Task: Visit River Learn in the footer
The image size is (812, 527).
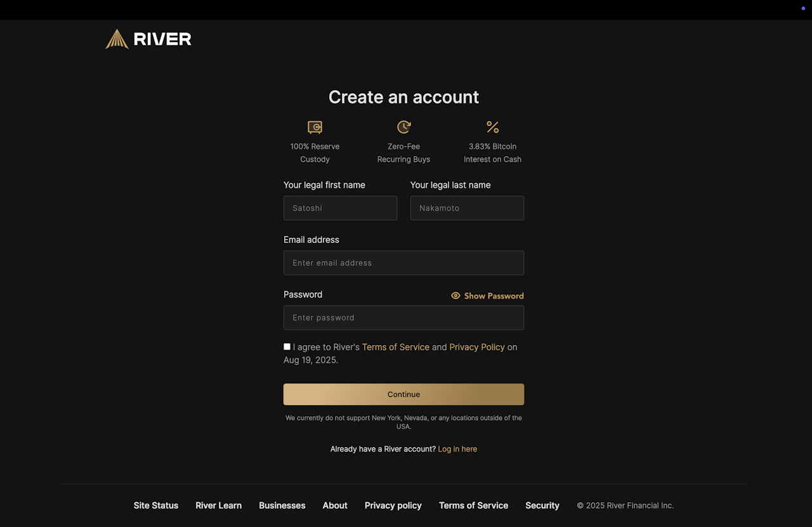Action: coord(219,505)
